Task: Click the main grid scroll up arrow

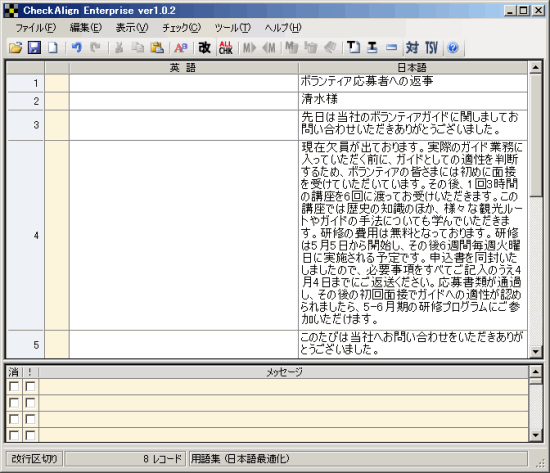Action: click(x=535, y=67)
